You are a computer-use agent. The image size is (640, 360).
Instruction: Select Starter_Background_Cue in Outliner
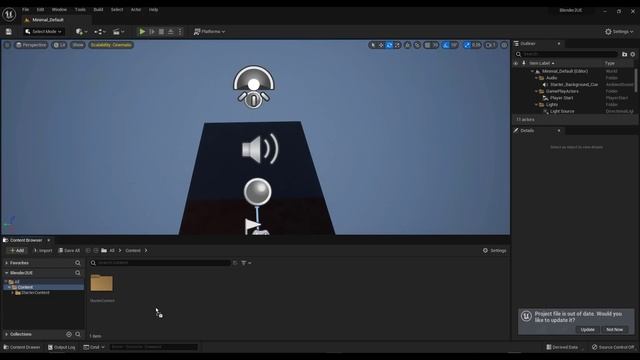click(573, 84)
